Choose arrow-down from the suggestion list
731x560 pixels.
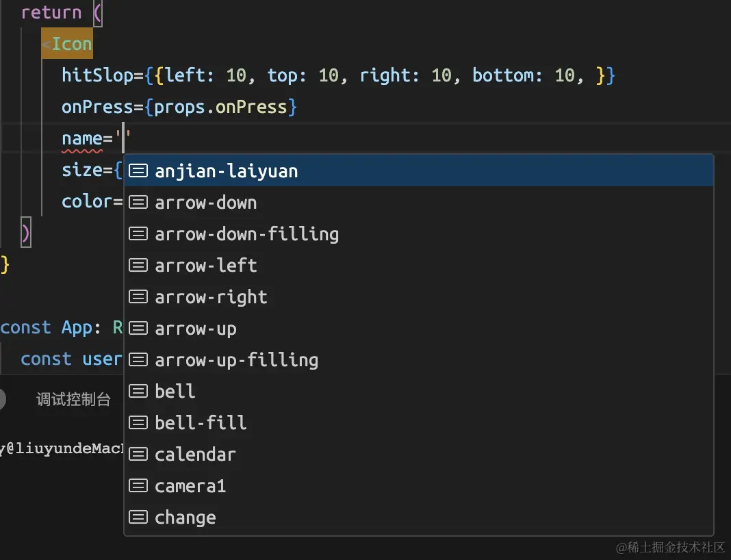coord(419,203)
